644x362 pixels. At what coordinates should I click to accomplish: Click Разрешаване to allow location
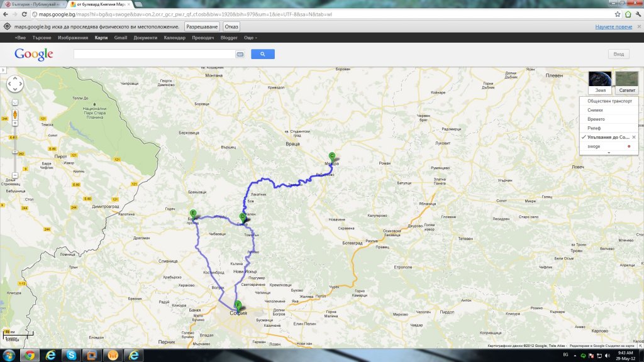202,26
